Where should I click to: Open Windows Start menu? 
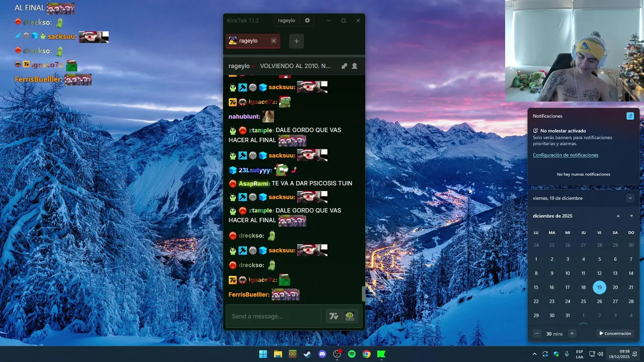pyautogui.click(x=263, y=354)
